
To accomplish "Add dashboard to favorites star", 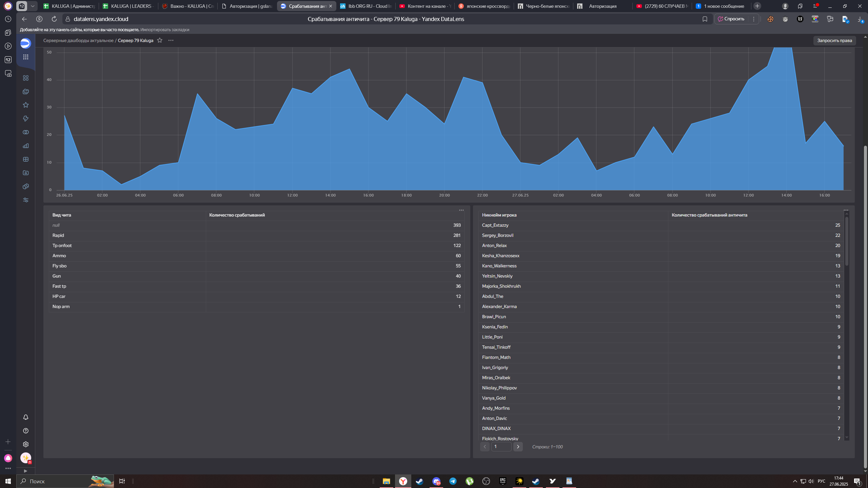I will pyautogui.click(x=160, y=40).
